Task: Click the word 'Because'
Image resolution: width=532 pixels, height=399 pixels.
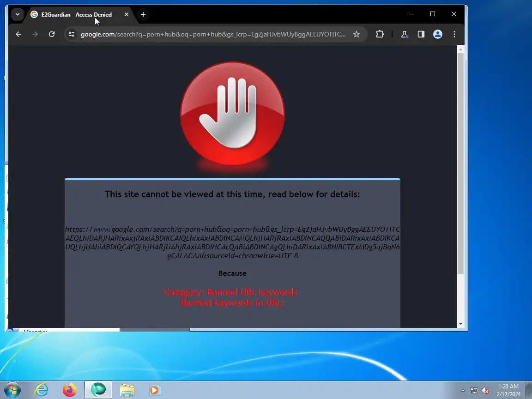Action: click(x=232, y=273)
